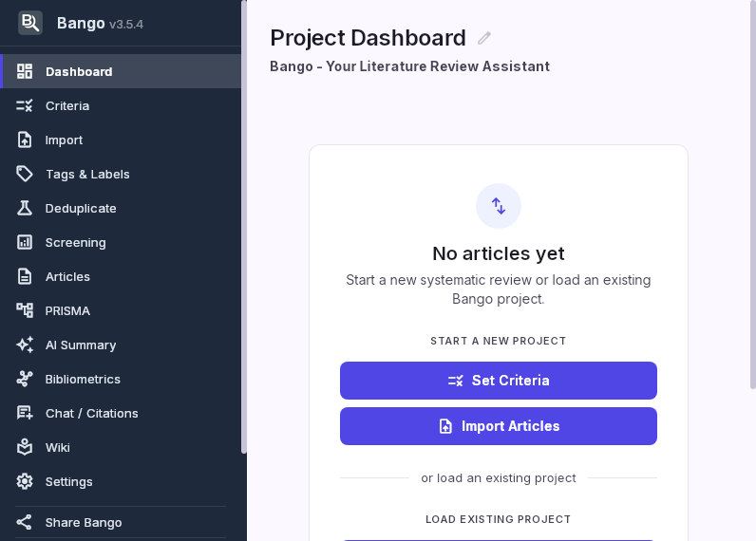The width and height of the screenshot is (756, 541).
Task: Click the Articles document icon
Action: (x=25, y=276)
